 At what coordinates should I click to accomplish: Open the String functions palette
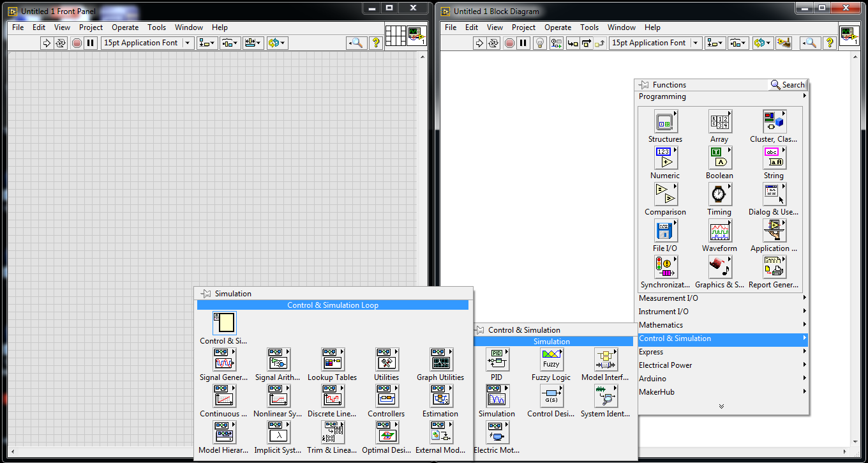774,158
